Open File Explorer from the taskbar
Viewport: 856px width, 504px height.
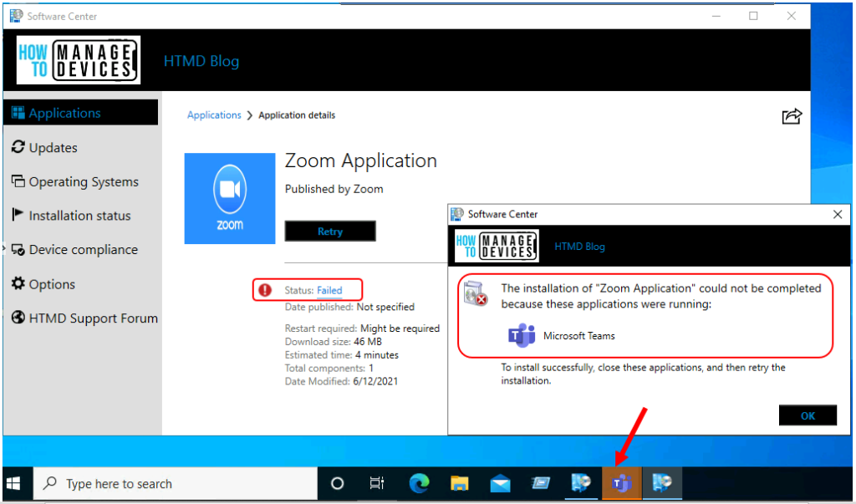(459, 484)
